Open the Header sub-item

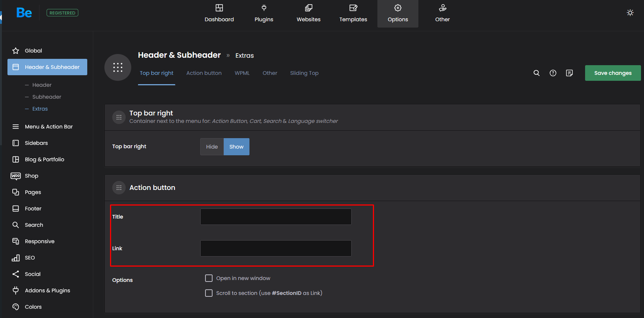click(x=42, y=85)
